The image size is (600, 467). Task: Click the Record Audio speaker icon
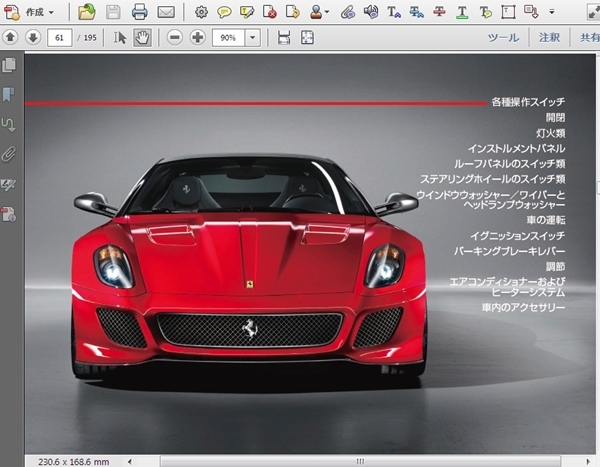point(371,12)
